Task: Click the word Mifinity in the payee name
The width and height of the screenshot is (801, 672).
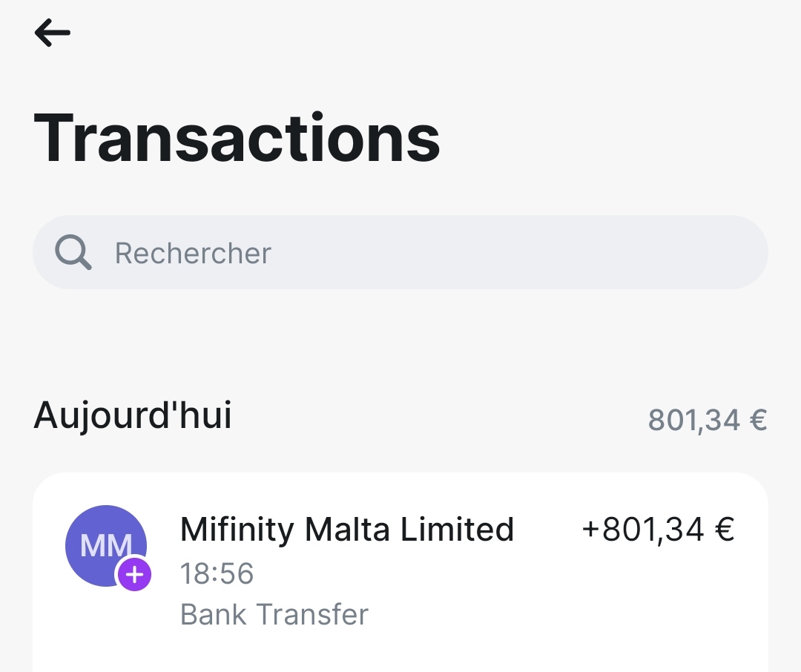Action: tap(237, 530)
